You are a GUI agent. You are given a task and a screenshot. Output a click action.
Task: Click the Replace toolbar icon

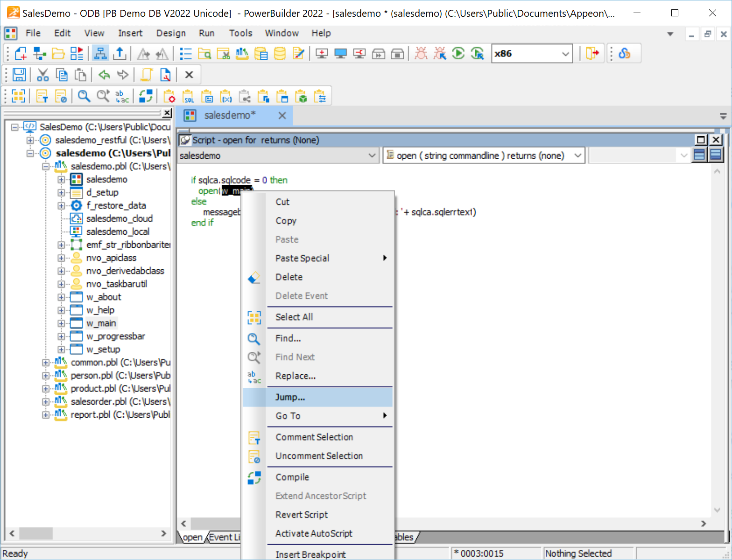coord(122,96)
